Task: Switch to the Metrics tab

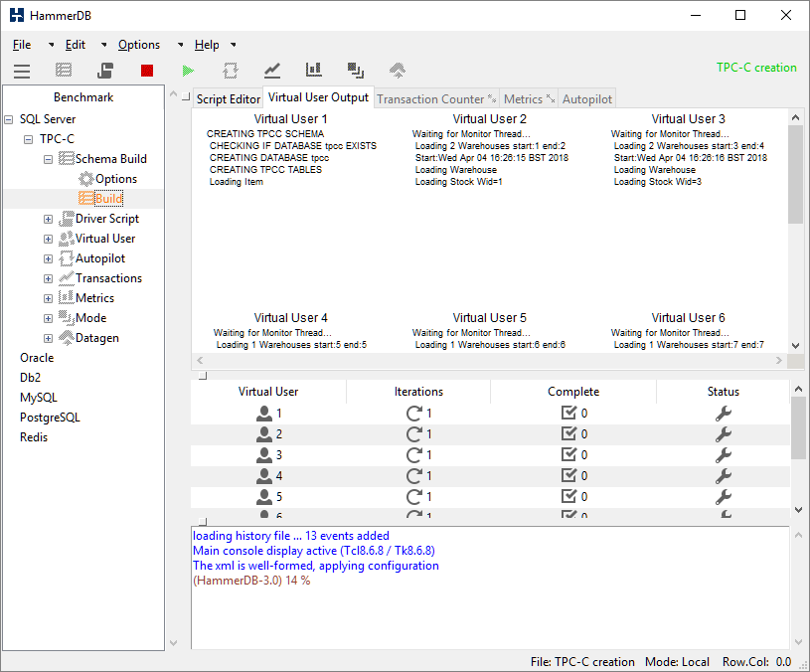Action: [529, 99]
